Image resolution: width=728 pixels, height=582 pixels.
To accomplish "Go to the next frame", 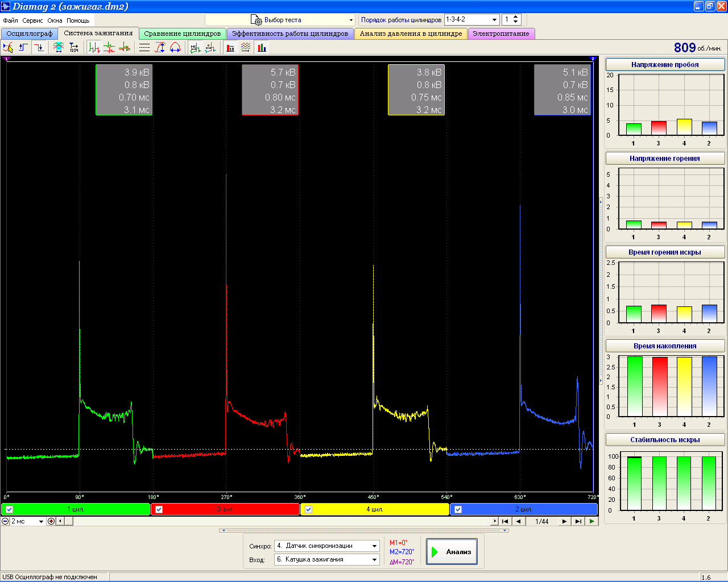I will coord(564,521).
